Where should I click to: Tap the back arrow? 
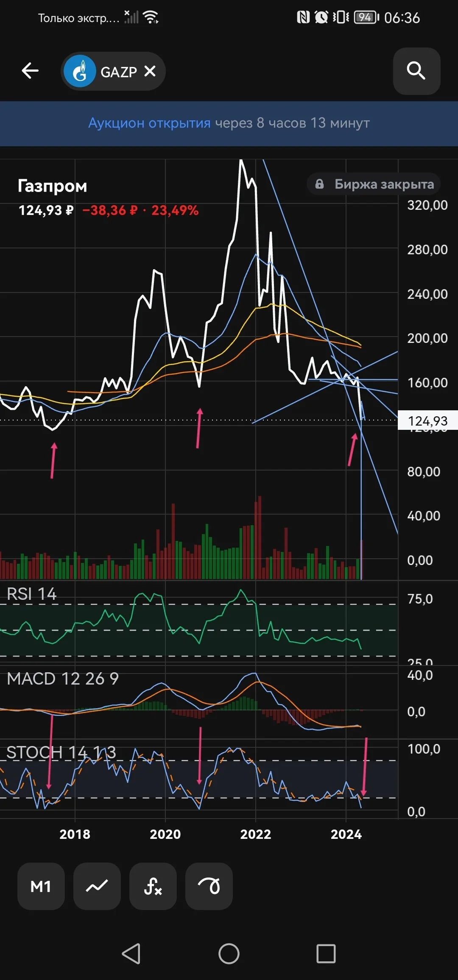(x=30, y=71)
